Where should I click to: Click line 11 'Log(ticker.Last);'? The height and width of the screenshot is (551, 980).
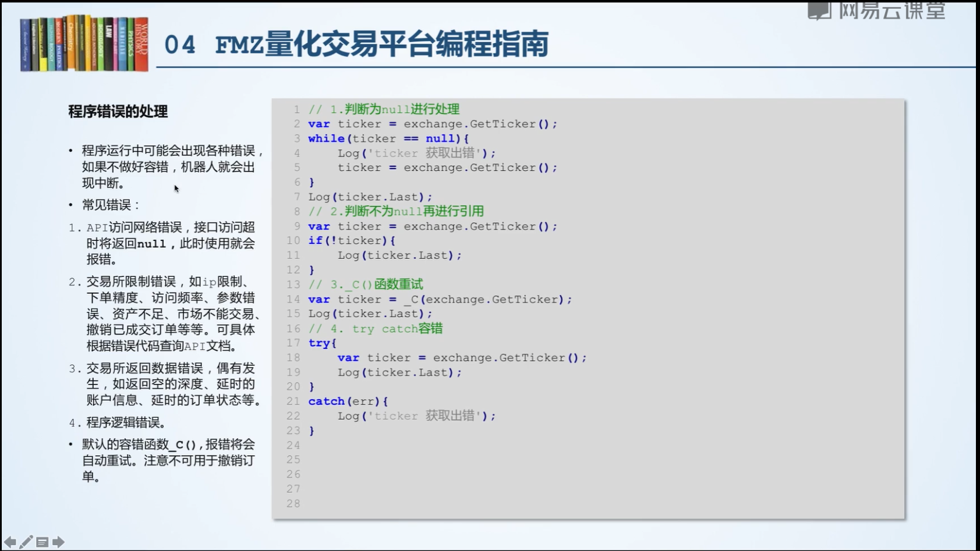(x=399, y=255)
